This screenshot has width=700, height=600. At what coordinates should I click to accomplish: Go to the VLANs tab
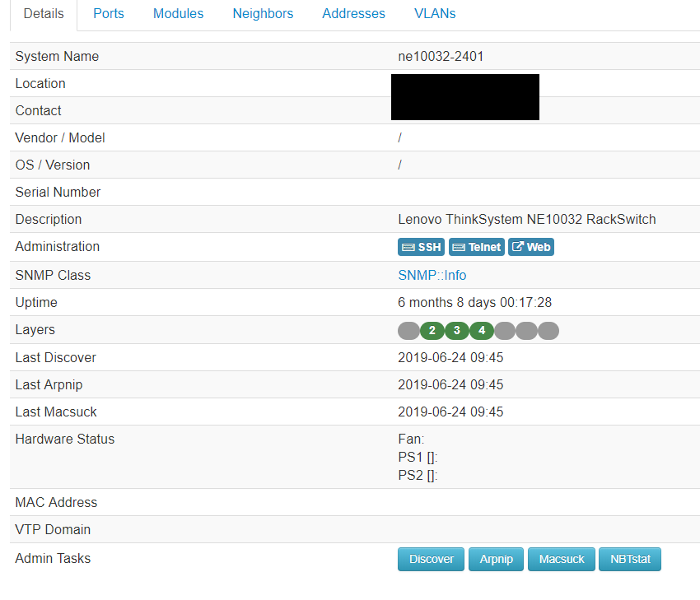pos(435,14)
